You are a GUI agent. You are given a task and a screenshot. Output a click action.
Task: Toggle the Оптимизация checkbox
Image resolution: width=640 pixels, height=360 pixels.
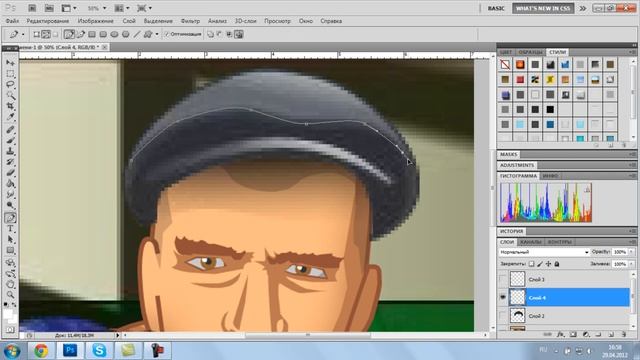tap(167, 34)
